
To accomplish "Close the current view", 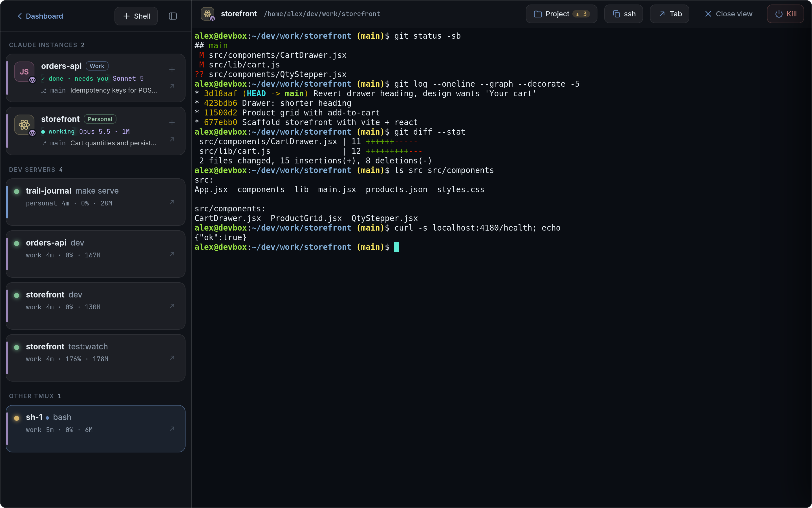I will 728,14.
